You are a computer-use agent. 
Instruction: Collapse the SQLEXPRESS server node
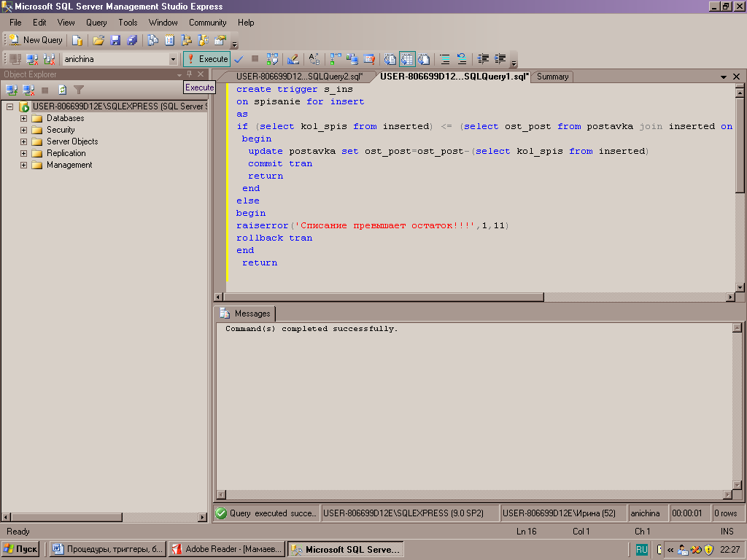coord(9,106)
